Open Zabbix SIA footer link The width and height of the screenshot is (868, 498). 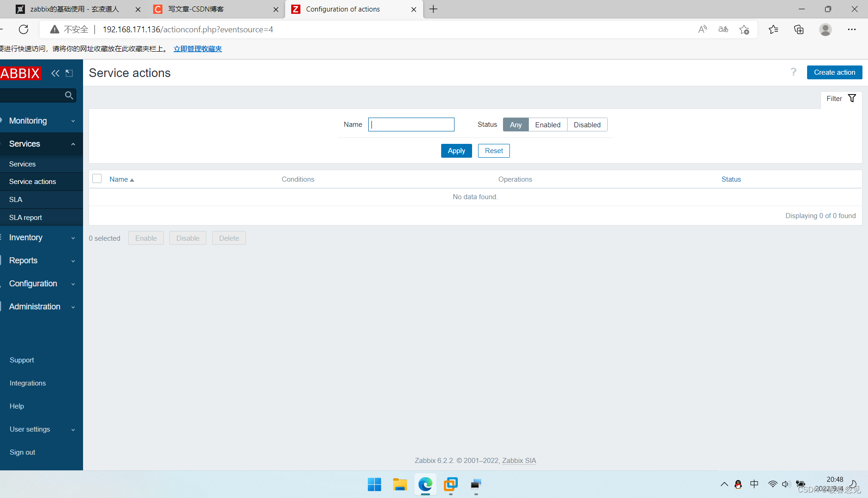coord(519,461)
